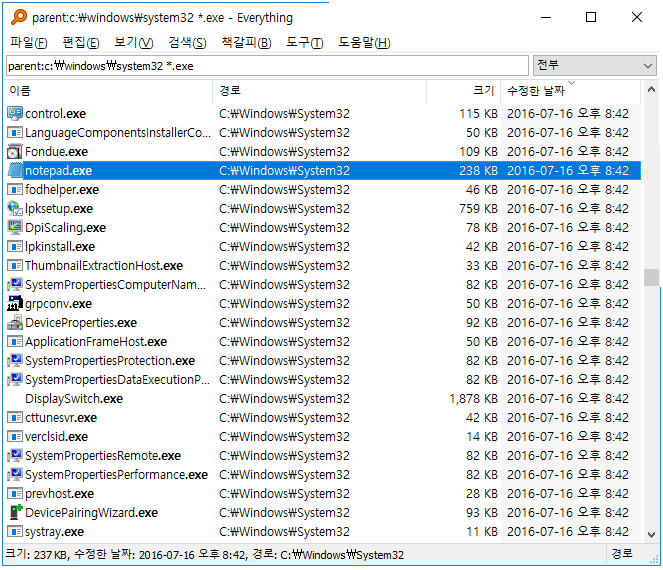This screenshot has height=570, width=663.
Task: Click the lpkinstall.exe file icon
Action: tap(15, 247)
